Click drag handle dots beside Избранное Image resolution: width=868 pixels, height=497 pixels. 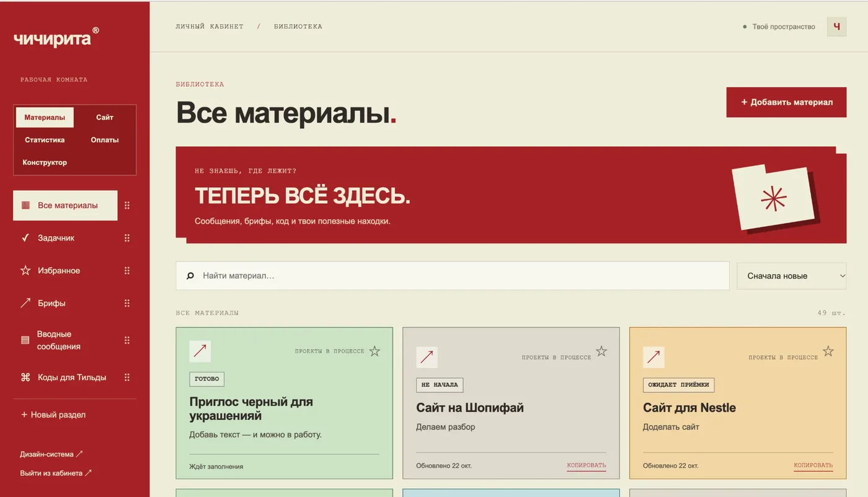[x=127, y=271]
